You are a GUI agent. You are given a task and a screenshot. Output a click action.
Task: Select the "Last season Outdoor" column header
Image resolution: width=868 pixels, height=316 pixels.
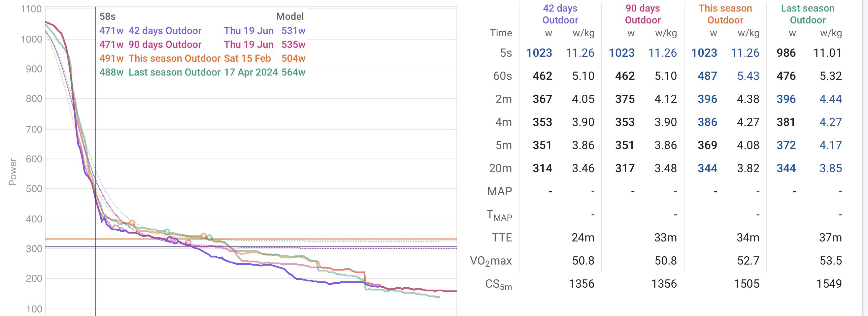pos(808,14)
